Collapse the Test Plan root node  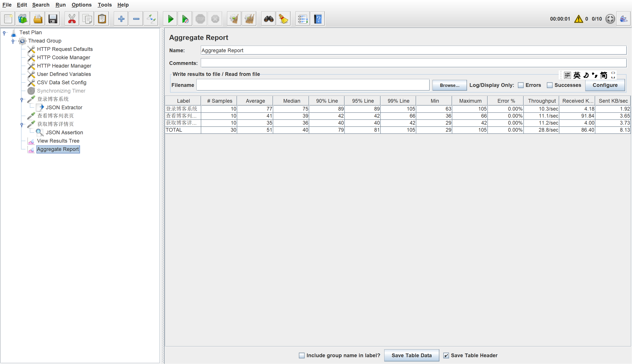(x=4, y=32)
